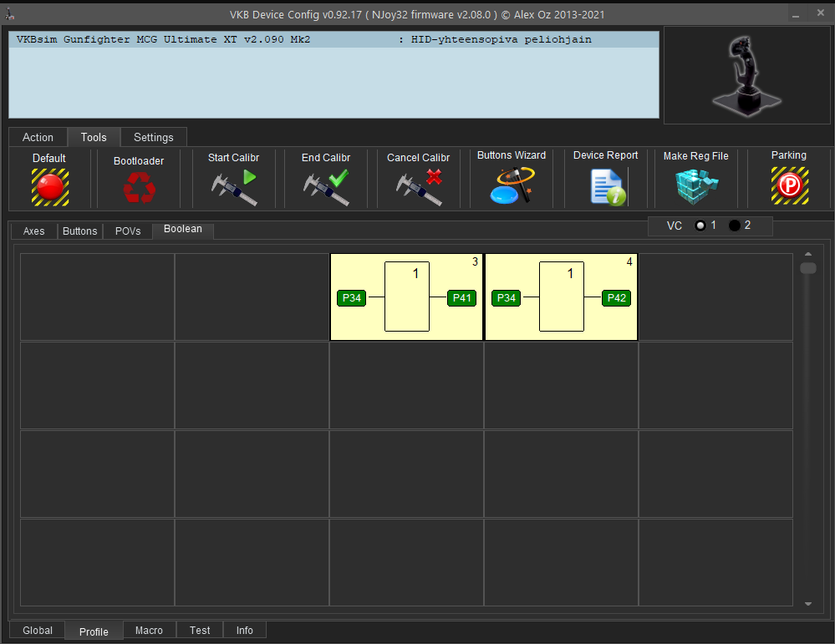835x644 pixels.
Task: Select VC radio button 1
Action: pos(700,226)
